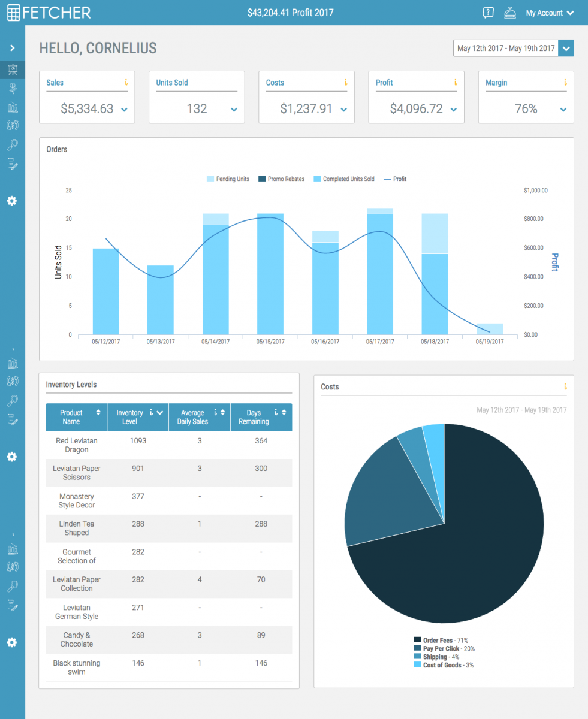Click info icon in Days Remaining column header
Image resolution: width=588 pixels, height=719 pixels.
pyautogui.click(x=276, y=412)
